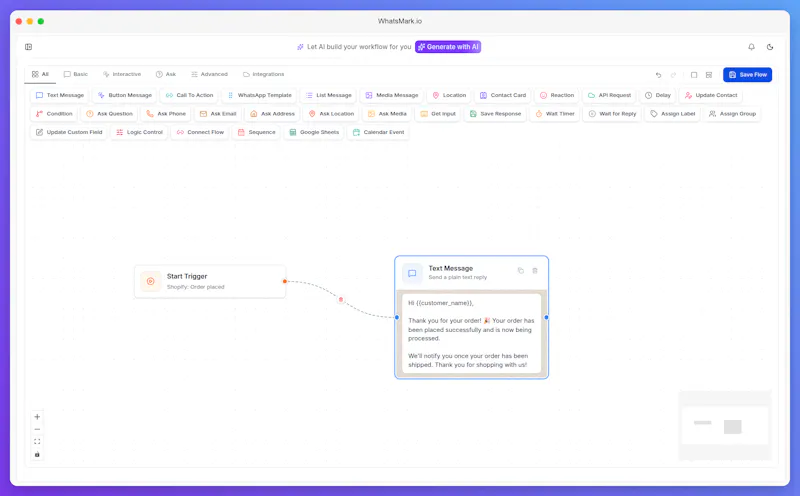800x496 pixels.
Task: Toggle the sidebar panel icon
Action: 29,47
